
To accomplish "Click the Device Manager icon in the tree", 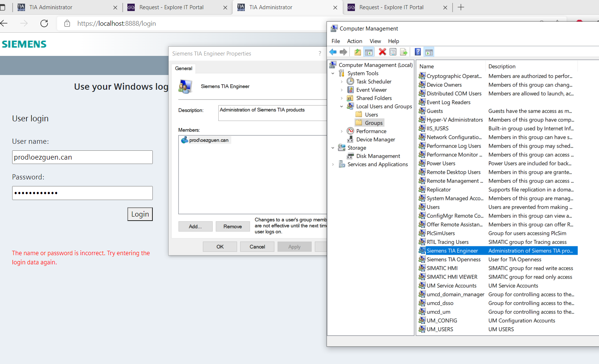I will coord(350,139).
